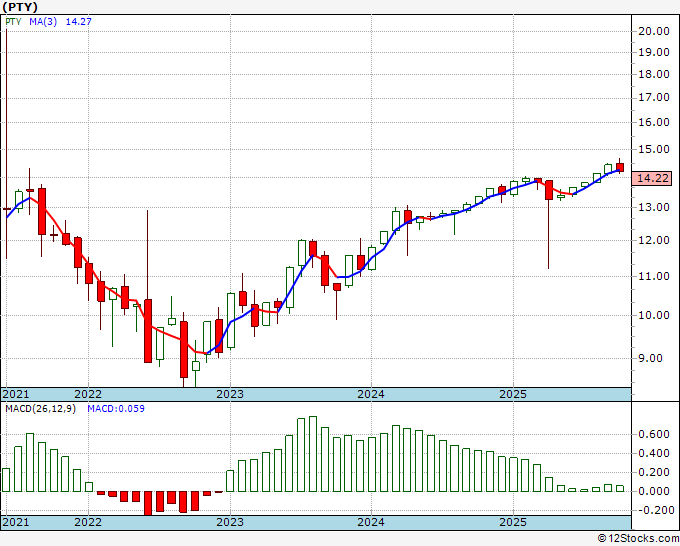Click the 12.00 price axis label
The height and width of the screenshot is (546, 680).
(654, 240)
